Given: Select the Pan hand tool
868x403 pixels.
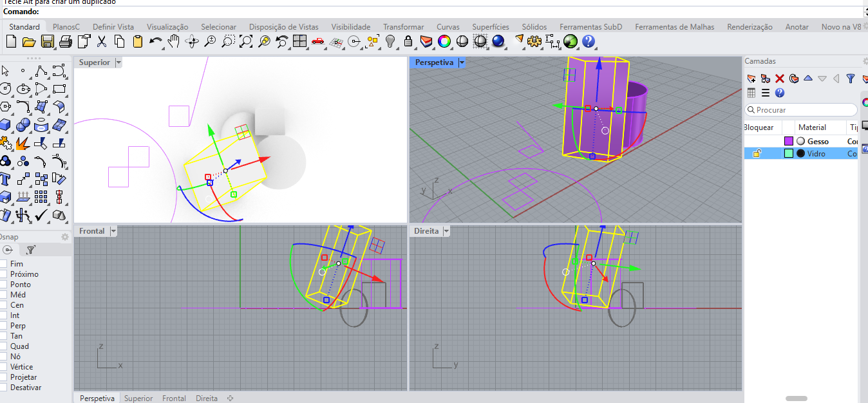Looking at the screenshot, I should [173, 42].
